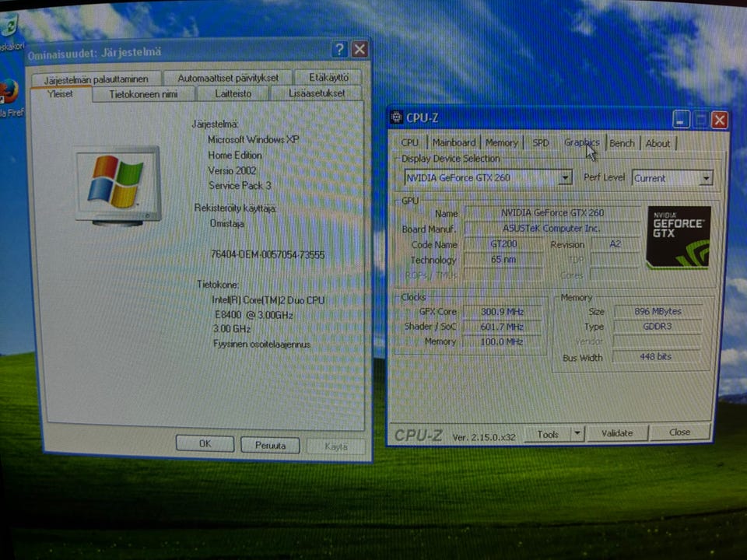Click the 100.0 MHz Memory clock value
This screenshot has width=747, height=560.
[502, 341]
